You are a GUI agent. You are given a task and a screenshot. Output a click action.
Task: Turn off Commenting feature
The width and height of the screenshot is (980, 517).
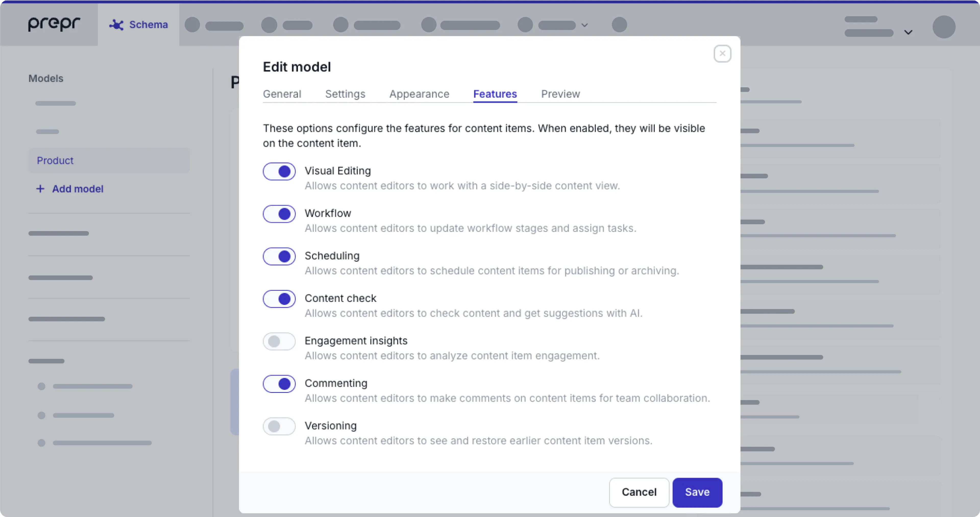pyautogui.click(x=279, y=384)
